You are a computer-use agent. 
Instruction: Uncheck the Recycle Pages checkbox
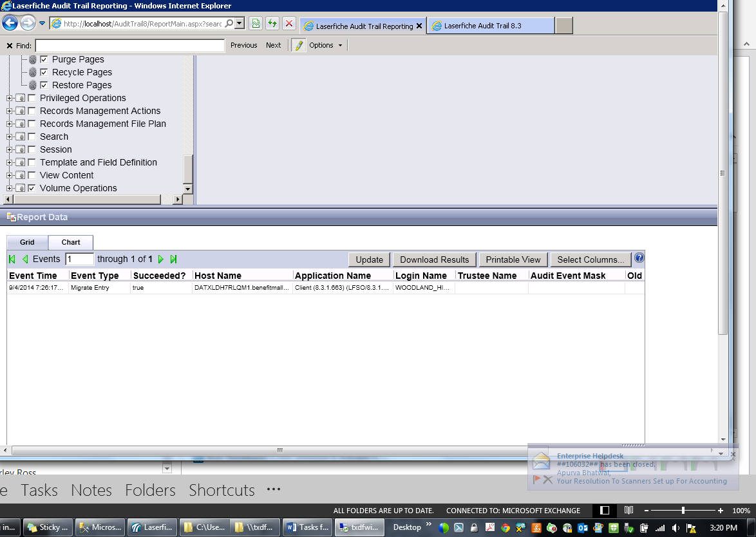(44, 72)
